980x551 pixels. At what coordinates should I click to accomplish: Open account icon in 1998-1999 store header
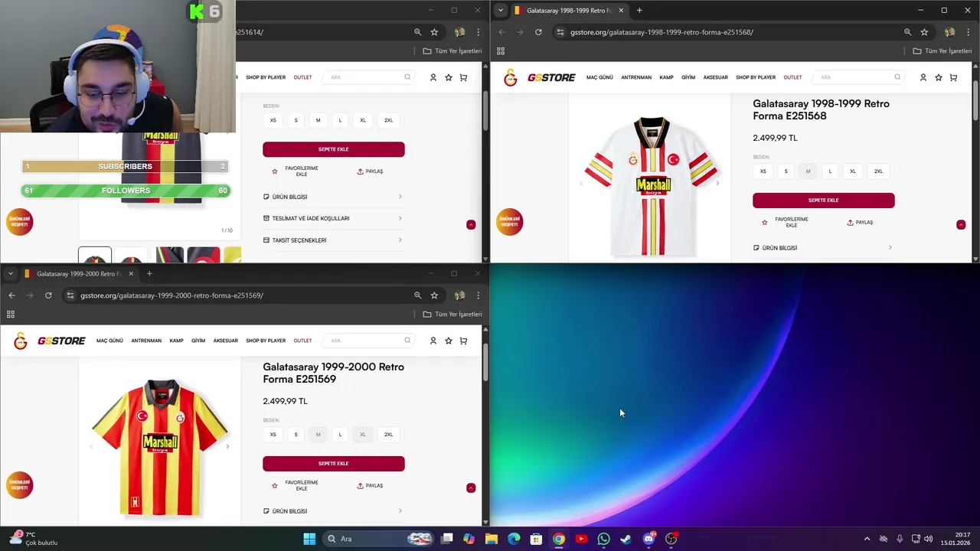pos(923,77)
